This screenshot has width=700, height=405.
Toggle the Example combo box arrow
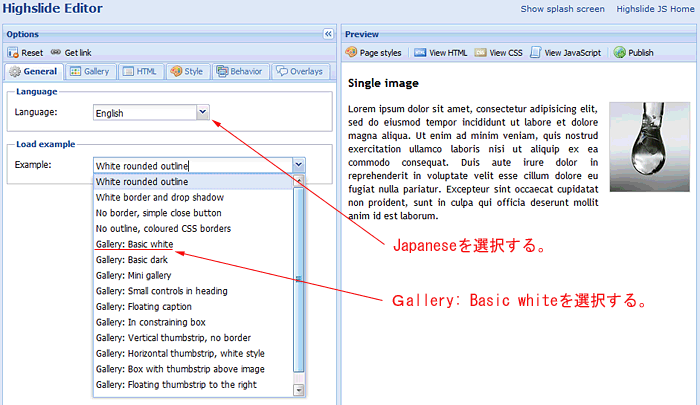[299, 165]
